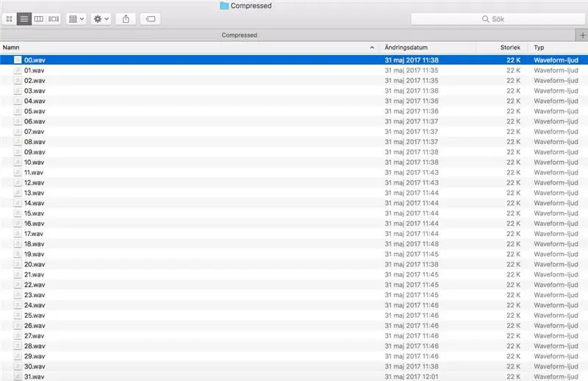Select file 05.wav

coord(294,111)
